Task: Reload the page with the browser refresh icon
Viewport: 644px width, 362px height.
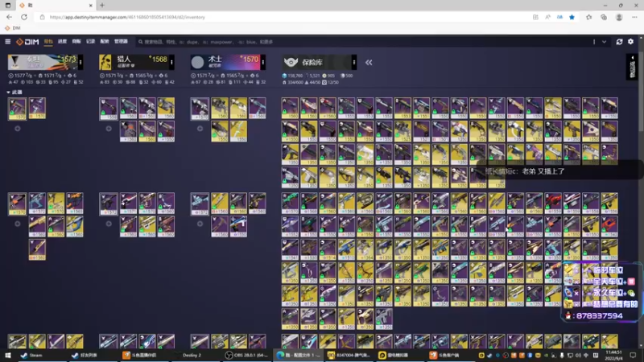Action: pyautogui.click(x=24, y=17)
